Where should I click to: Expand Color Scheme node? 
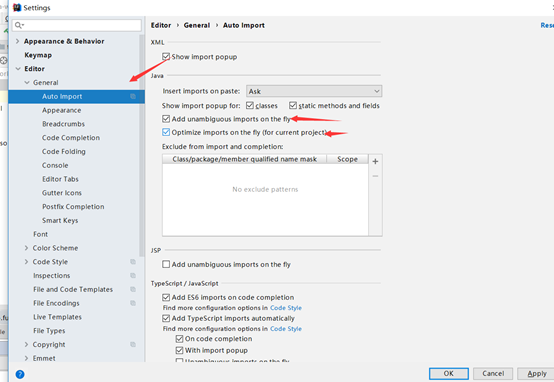click(x=26, y=248)
